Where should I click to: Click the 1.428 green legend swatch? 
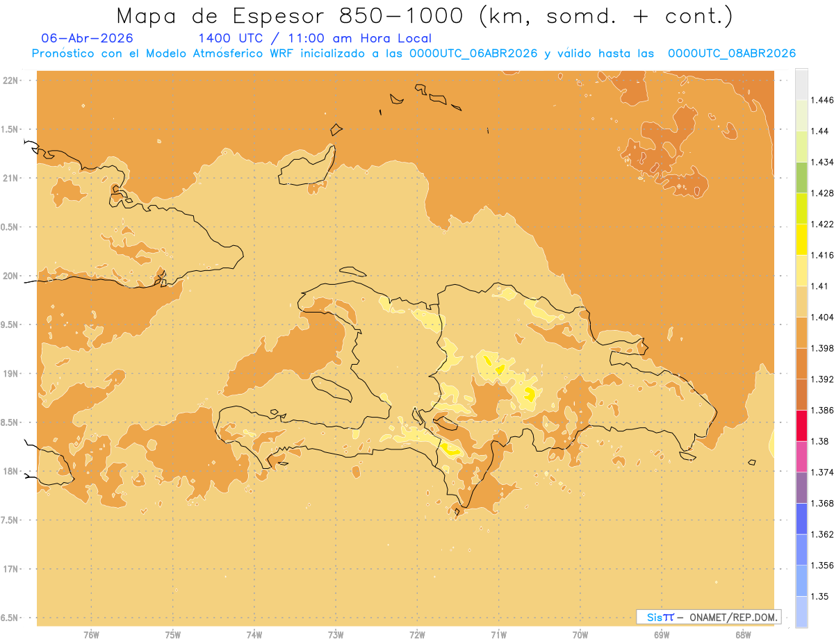click(x=801, y=178)
